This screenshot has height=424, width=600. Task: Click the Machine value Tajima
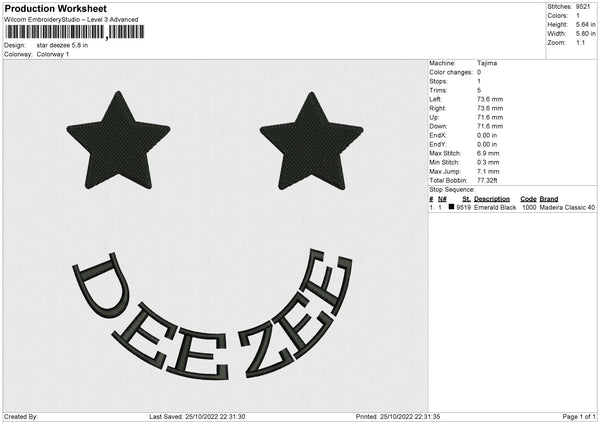click(487, 63)
